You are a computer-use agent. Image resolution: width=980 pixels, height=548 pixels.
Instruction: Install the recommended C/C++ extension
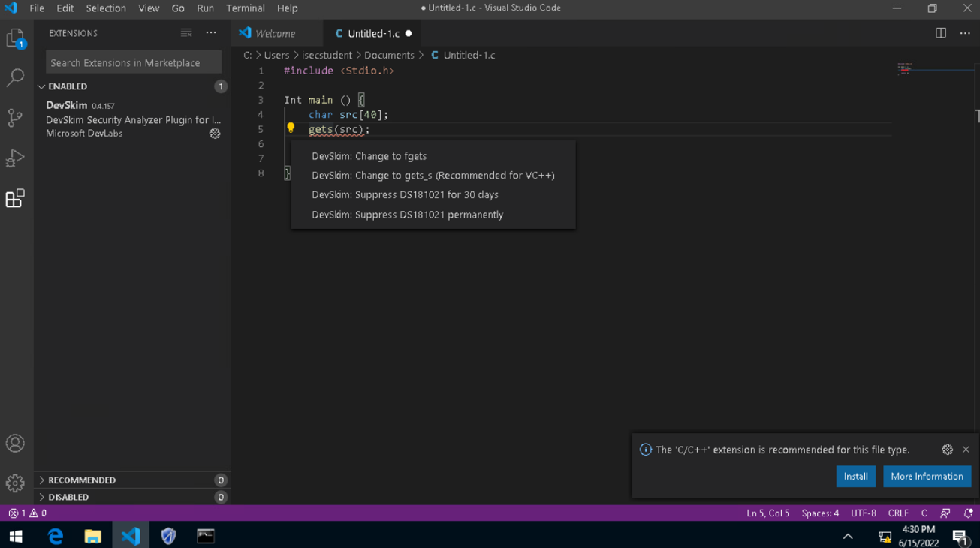pos(855,477)
